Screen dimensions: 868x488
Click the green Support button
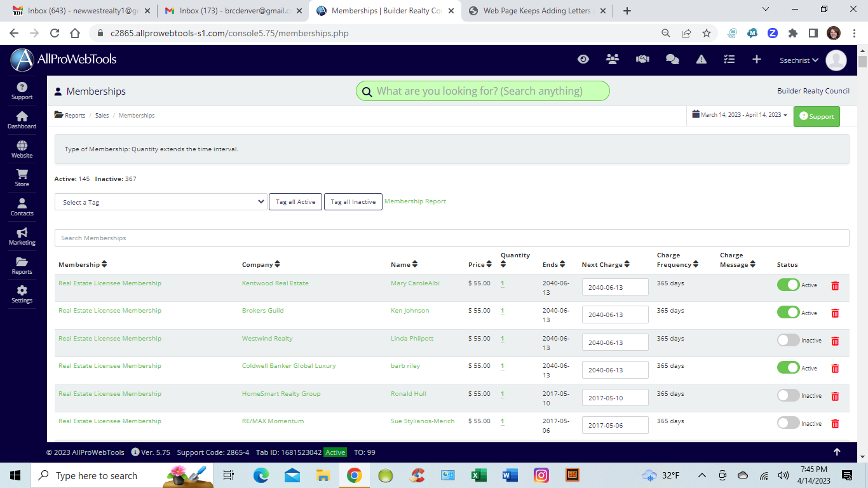(817, 116)
